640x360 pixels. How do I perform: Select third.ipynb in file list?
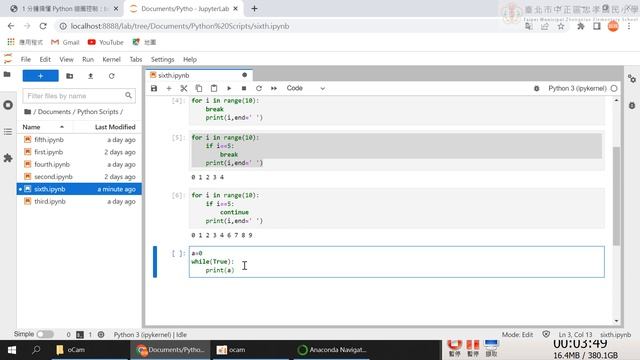(79, 201)
